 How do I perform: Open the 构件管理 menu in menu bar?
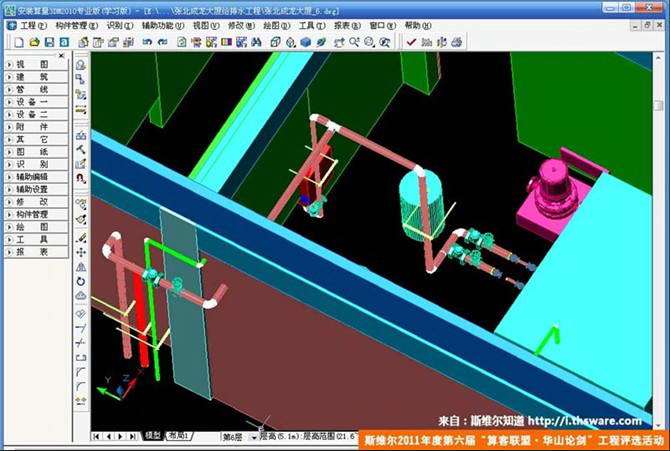76,26
